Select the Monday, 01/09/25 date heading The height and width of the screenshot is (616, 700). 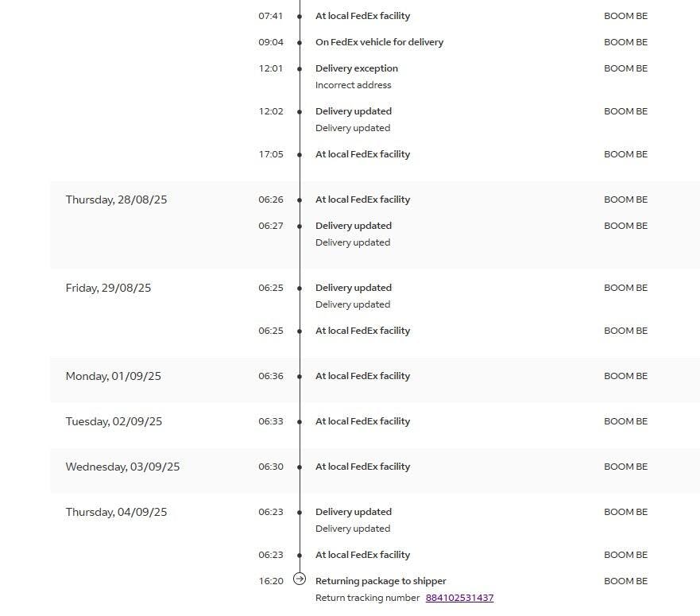[x=113, y=376]
